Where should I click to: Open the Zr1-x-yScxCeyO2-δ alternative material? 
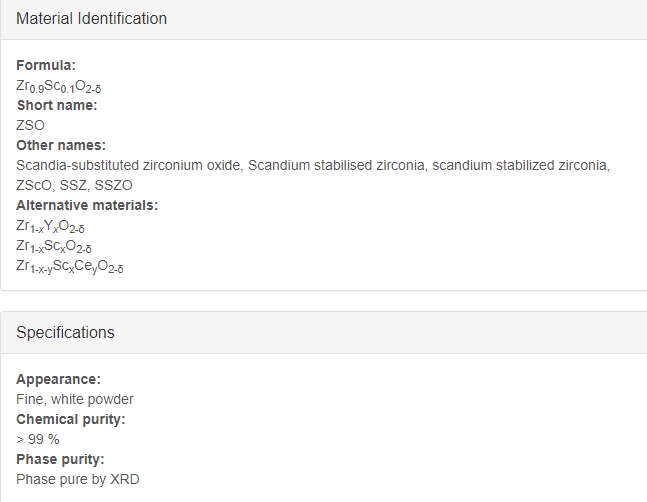70,266
